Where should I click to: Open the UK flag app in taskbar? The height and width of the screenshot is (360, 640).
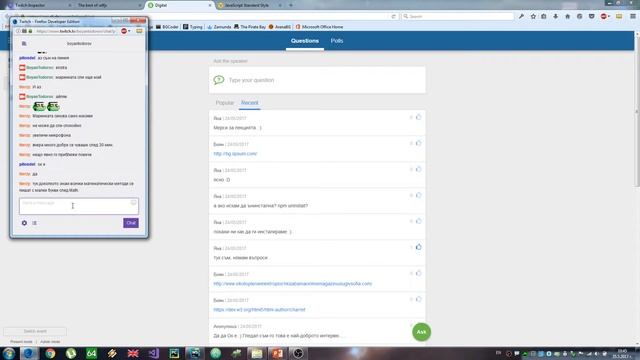[x=133, y=353]
